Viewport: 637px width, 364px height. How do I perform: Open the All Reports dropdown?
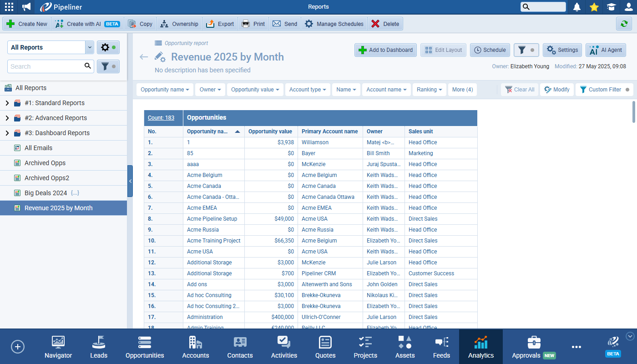pos(89,47)
